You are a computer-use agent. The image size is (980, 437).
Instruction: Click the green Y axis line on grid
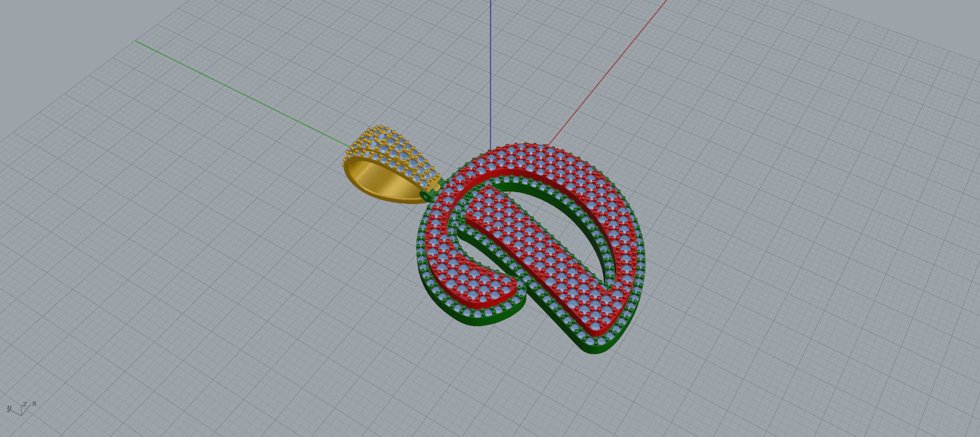coord(243,95)
